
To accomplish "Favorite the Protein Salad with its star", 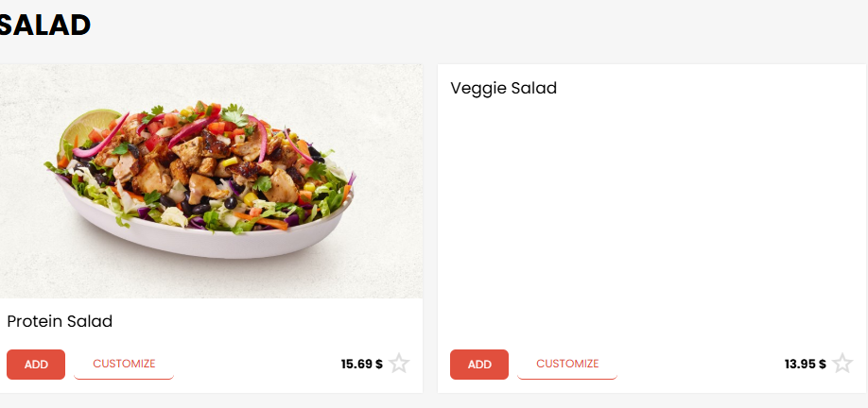I will point(399,364).
